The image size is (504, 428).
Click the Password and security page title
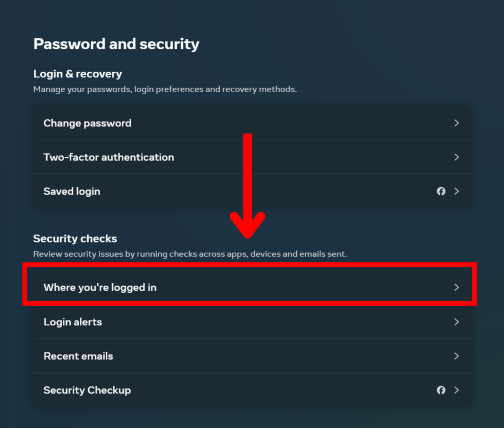click(116, 44)
